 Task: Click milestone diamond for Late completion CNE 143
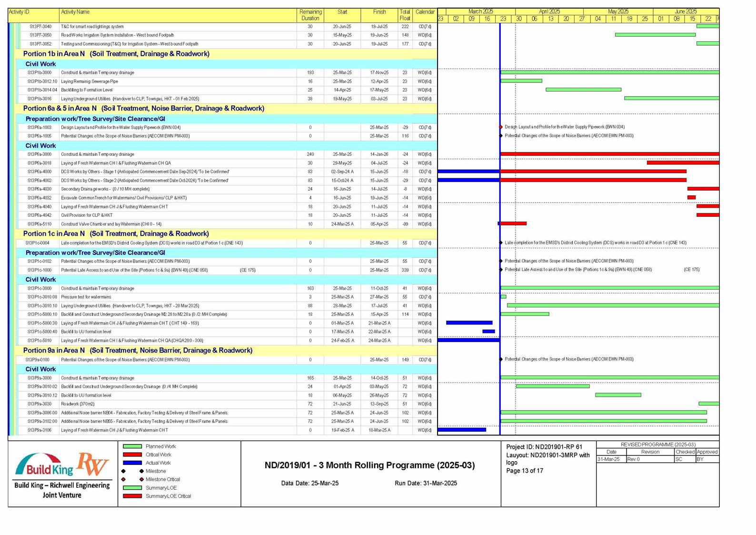click(501, 243)
